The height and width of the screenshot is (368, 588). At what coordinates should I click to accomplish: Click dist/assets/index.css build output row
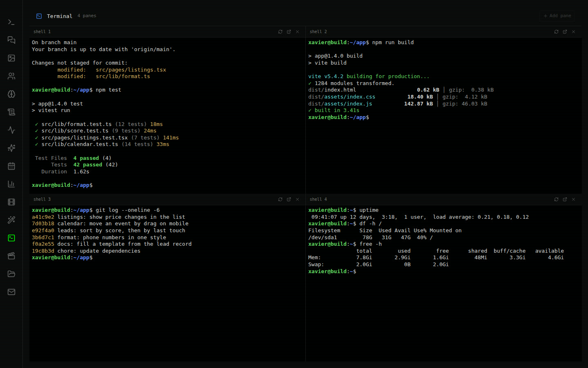pos(398,97)
